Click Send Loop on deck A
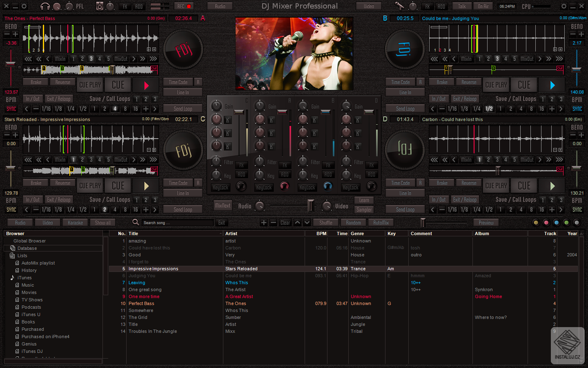The width and height of the screenshot is (588, 368). 183,109
